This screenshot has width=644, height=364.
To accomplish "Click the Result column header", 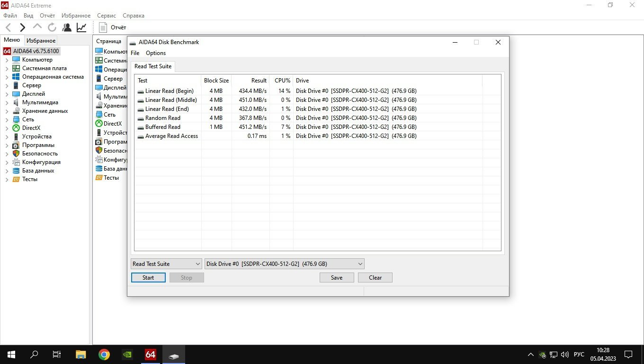I will tap(250, 81).
